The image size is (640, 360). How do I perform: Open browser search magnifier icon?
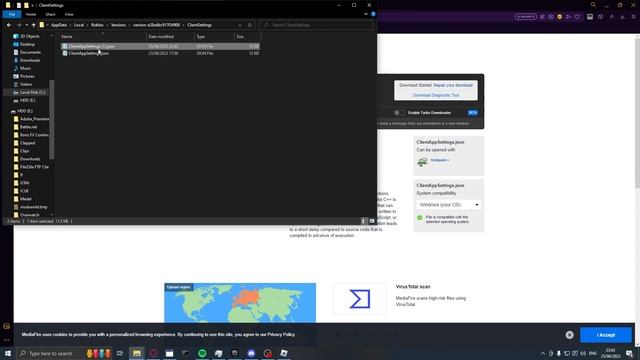[593, 5]
